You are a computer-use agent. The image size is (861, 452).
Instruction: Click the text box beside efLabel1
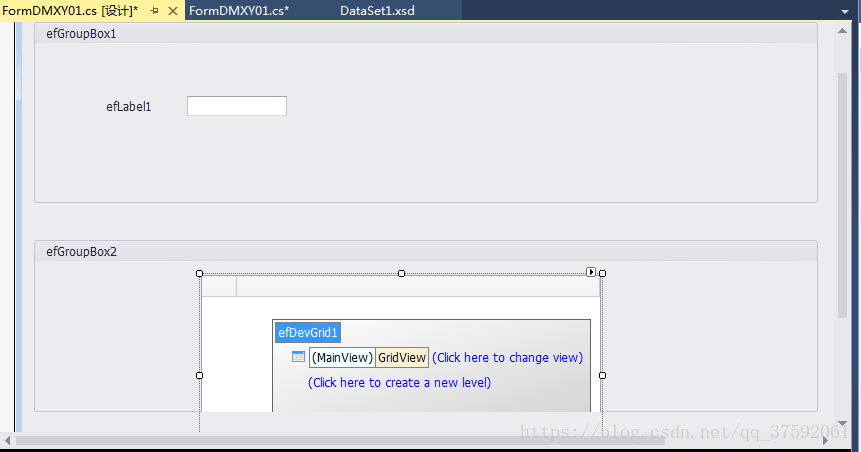point(237,106)
